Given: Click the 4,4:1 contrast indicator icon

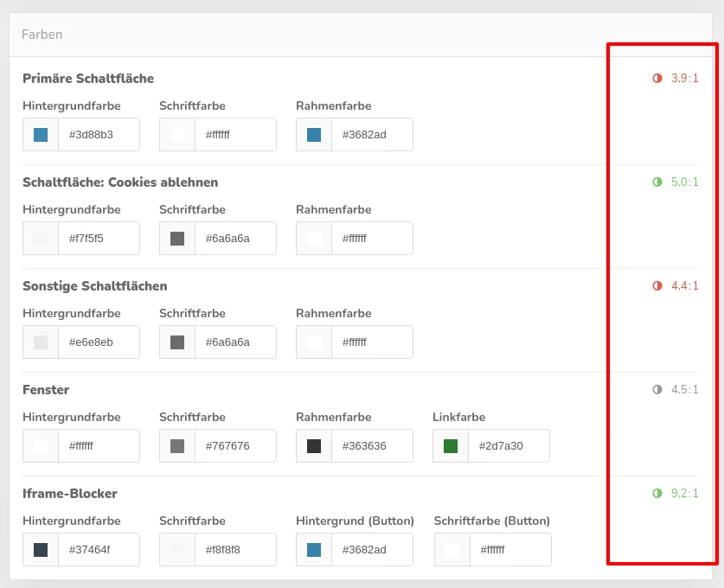Looking at the screenshot, I should coord(657,286).
